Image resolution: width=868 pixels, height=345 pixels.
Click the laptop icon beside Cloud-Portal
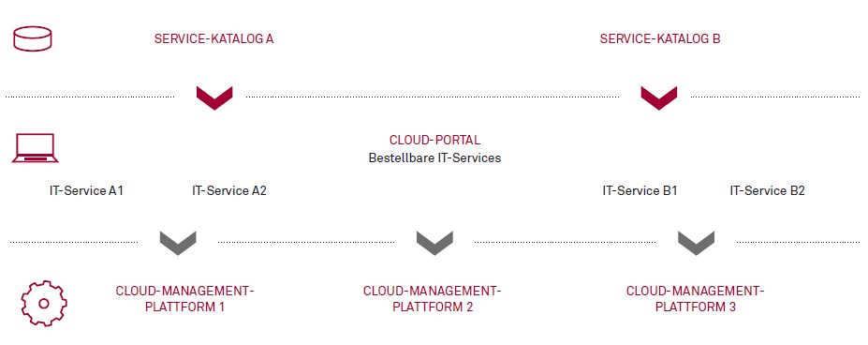pos(35,148)
